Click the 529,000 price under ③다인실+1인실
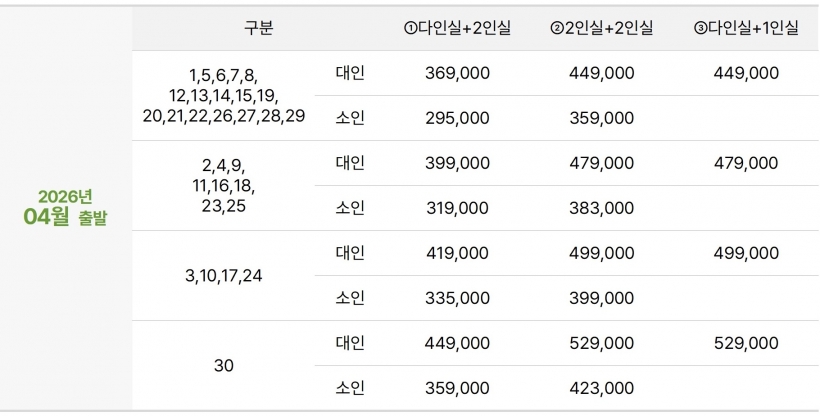Viewport: 820px width, 416px height. [746, 343]
